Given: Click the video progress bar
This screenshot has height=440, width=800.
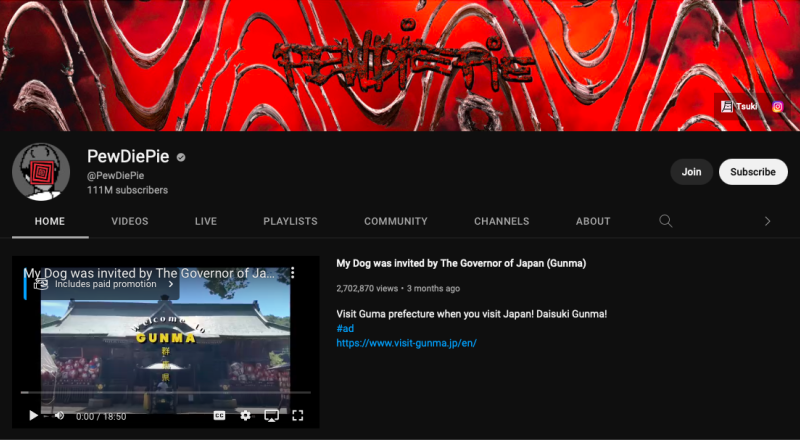Looking at the screenshot, I should coord(165,393).
